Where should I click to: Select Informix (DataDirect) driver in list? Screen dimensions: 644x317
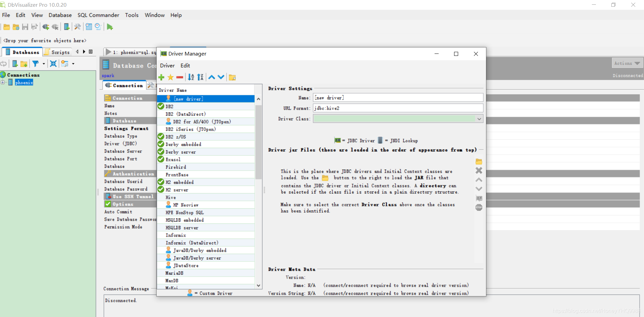coord(206,243)
